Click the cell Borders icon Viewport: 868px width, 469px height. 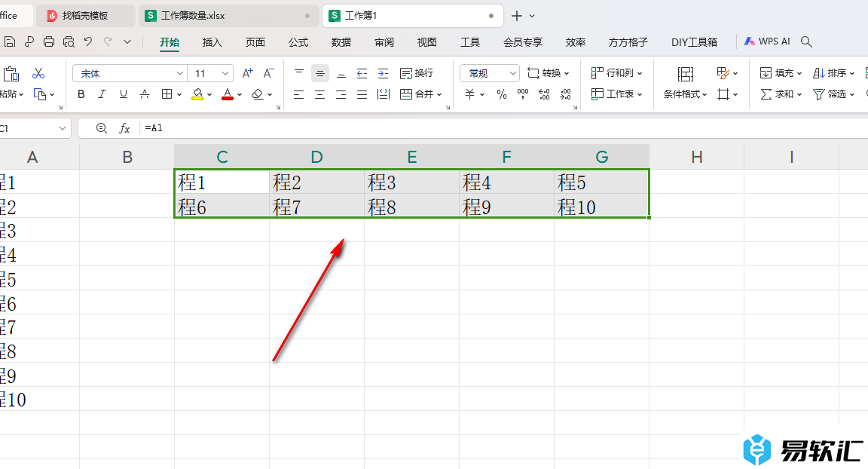167,94
